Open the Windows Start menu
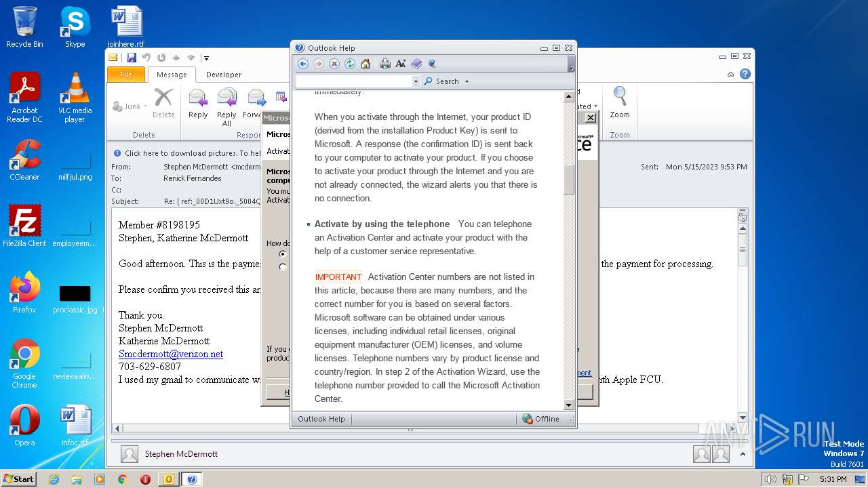Image resolution: width=868 pixels, height=488 pixels. click(x=18, y=479)
